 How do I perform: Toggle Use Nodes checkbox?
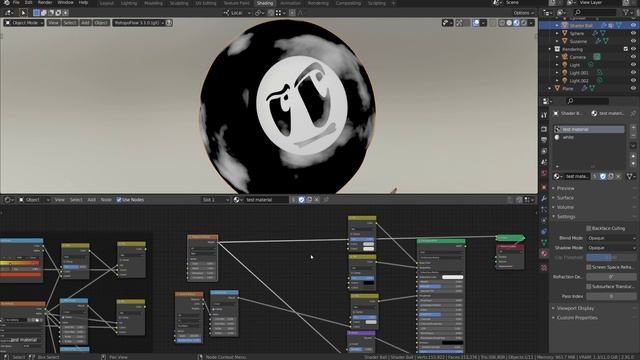(119, 200)
